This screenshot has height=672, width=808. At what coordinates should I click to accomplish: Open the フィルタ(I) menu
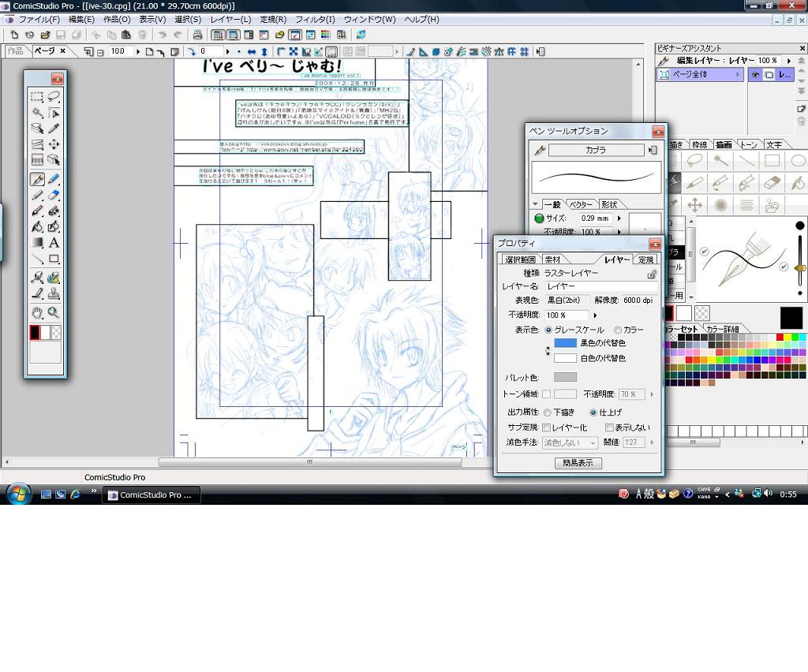(315, 19)
